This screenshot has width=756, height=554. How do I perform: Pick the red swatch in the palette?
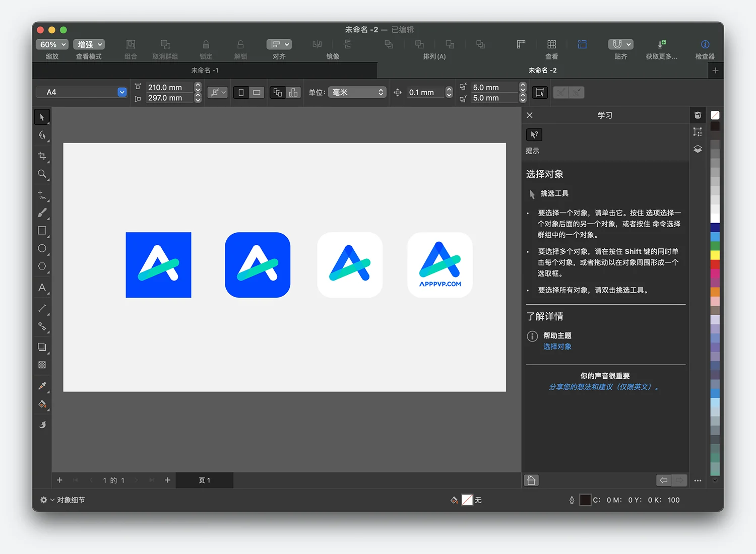(x=715, y=264)
